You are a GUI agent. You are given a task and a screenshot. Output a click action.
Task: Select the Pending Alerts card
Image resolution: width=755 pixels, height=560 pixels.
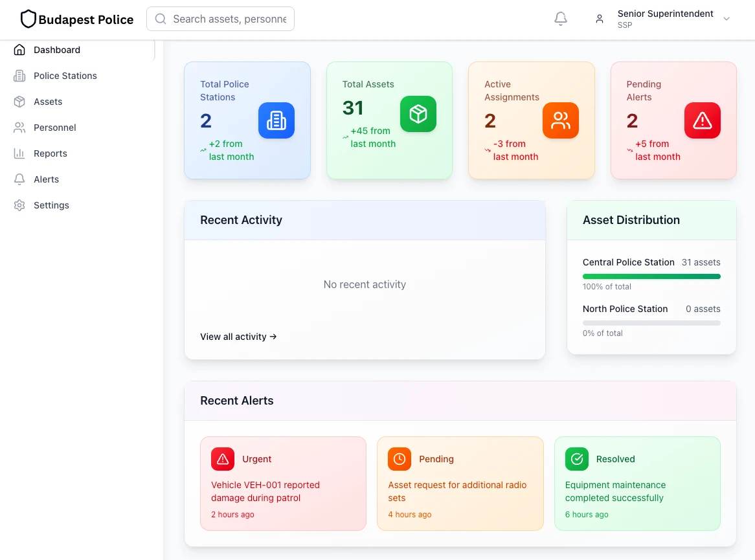(x=673, y=120)
